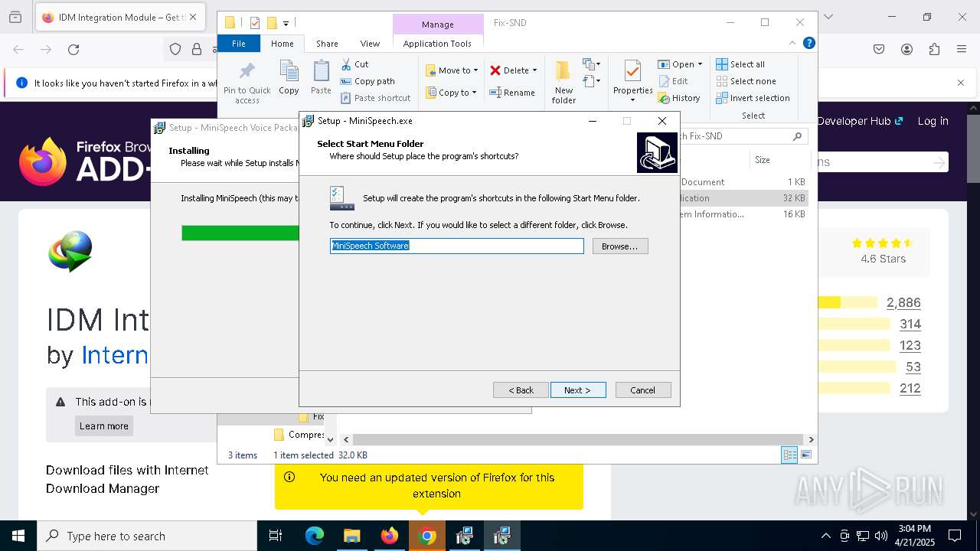This screenshot has height=551, width=980.
Task: Click the Manage contextual tab
Action: pyautogui.click(x=437, y=24)
